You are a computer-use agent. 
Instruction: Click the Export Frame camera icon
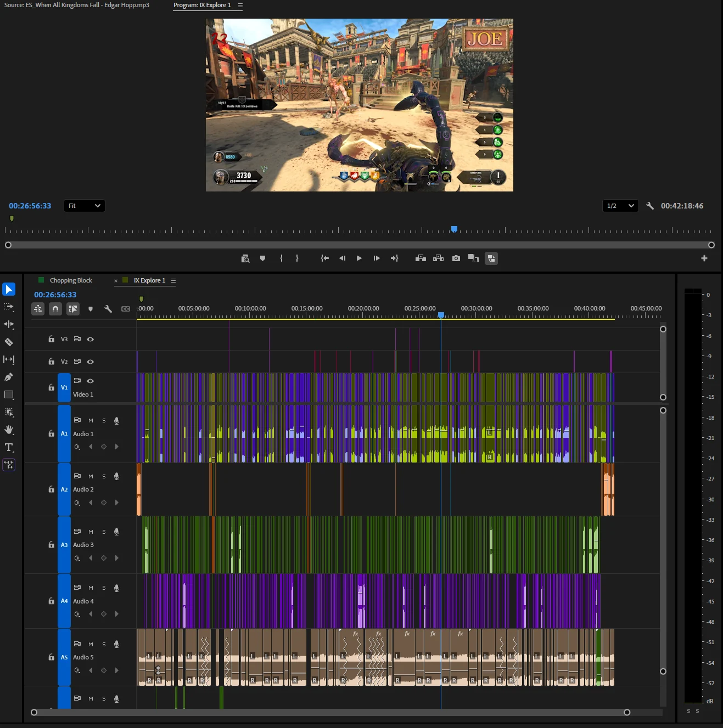point(456,258)
